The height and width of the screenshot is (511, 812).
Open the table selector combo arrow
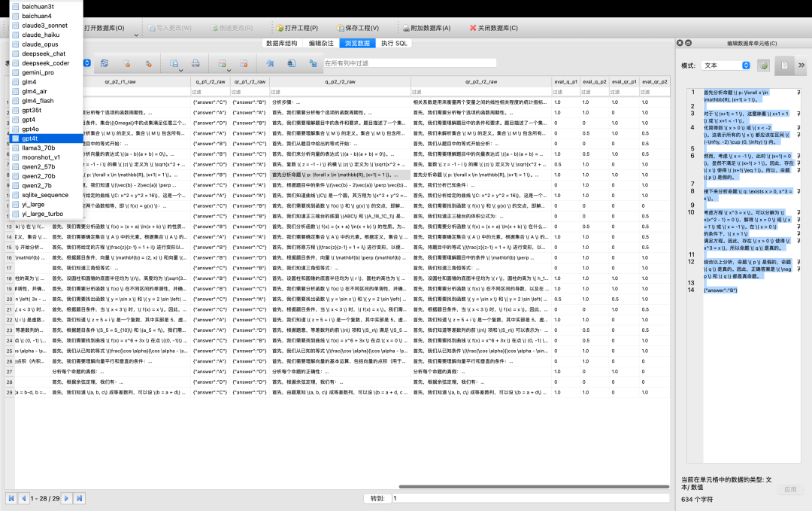pyautogui.click(x=87, y=63)
